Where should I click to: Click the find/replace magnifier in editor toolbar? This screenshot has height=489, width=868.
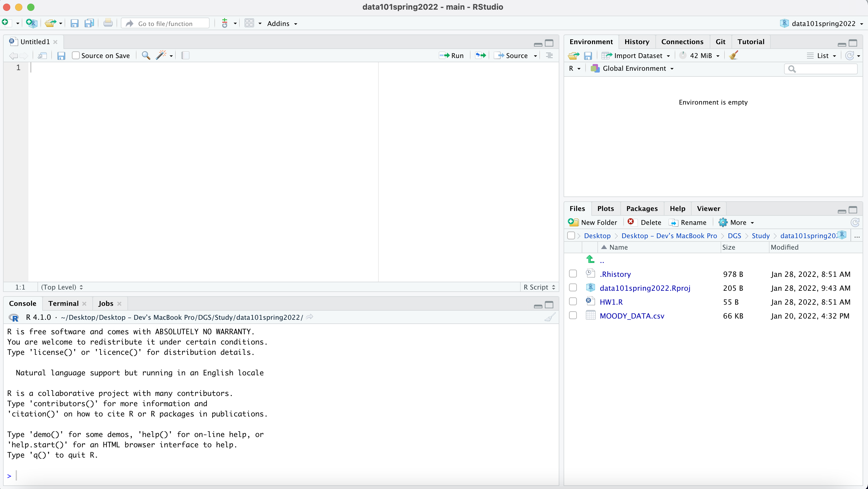146,55
